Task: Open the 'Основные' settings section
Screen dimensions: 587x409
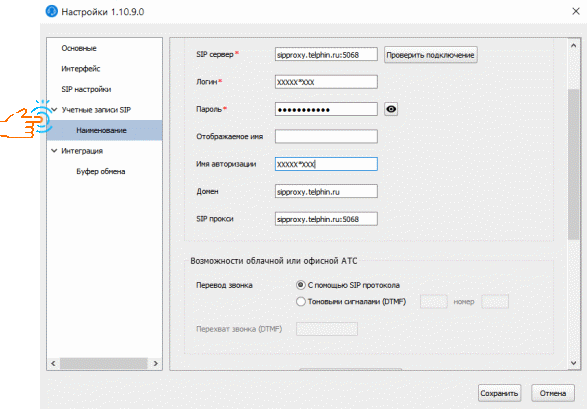Action: point(79,48)
